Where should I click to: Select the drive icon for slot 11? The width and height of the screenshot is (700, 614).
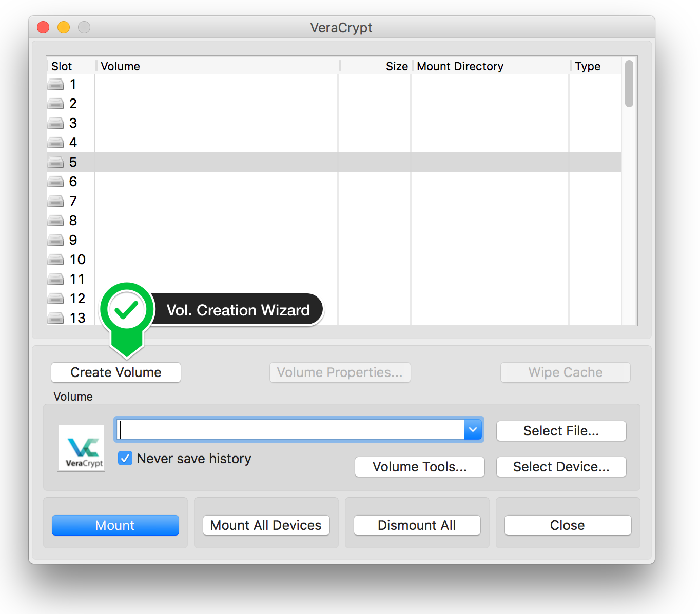tap(55, 279)
